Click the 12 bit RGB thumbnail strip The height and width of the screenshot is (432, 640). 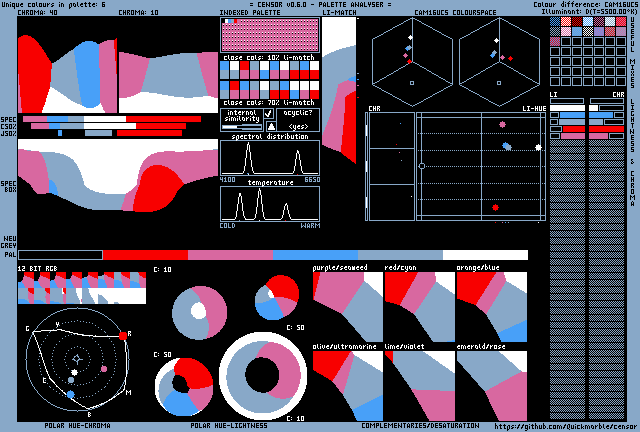(x=82, y=288)
